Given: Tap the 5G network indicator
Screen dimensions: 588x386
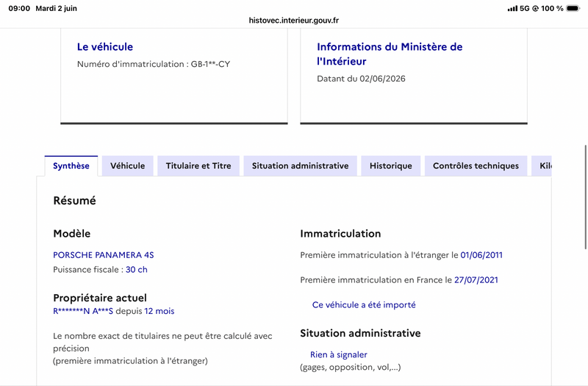Looking at the screenshot, I should click(525, 8).
